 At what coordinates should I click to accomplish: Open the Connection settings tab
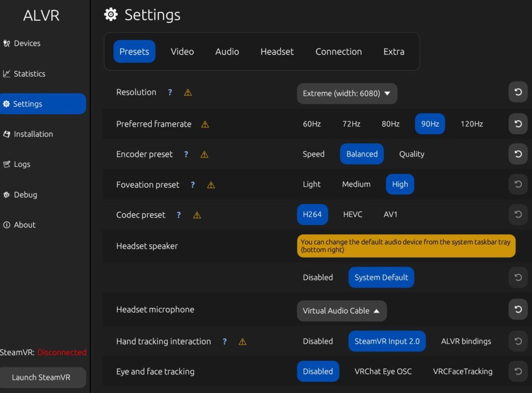point(338,51)
